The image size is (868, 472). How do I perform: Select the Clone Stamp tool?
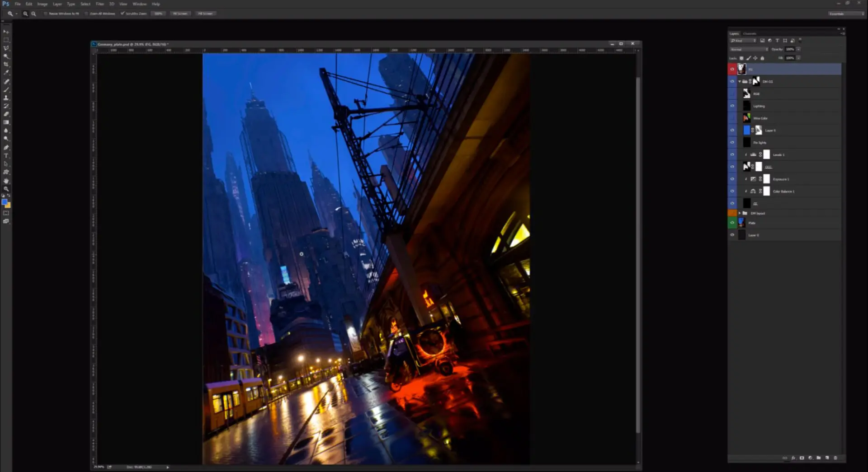6,98
